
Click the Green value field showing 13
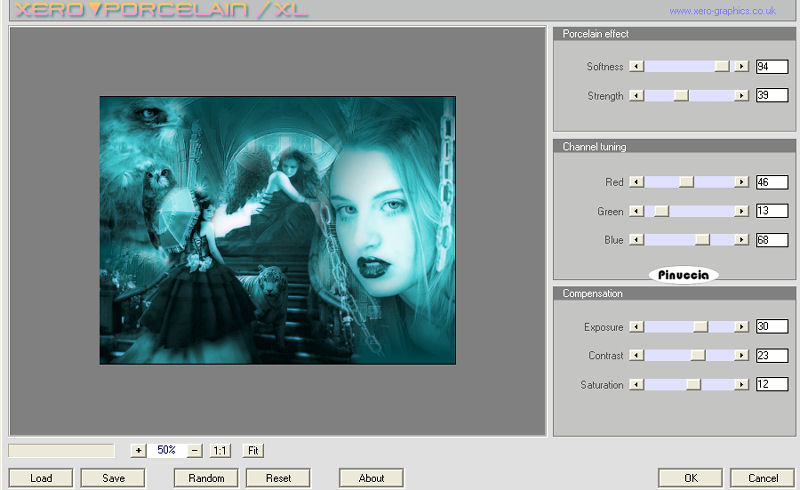(772, 211)
